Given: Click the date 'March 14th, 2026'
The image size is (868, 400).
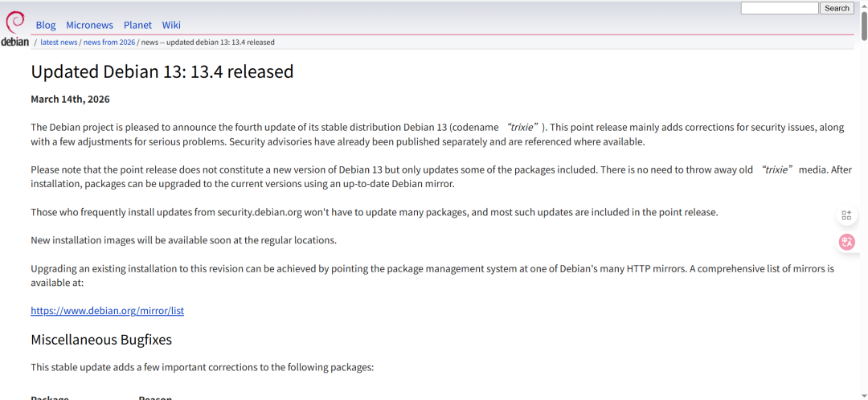Looking at the screenshot, I should (x=70, y=99).
